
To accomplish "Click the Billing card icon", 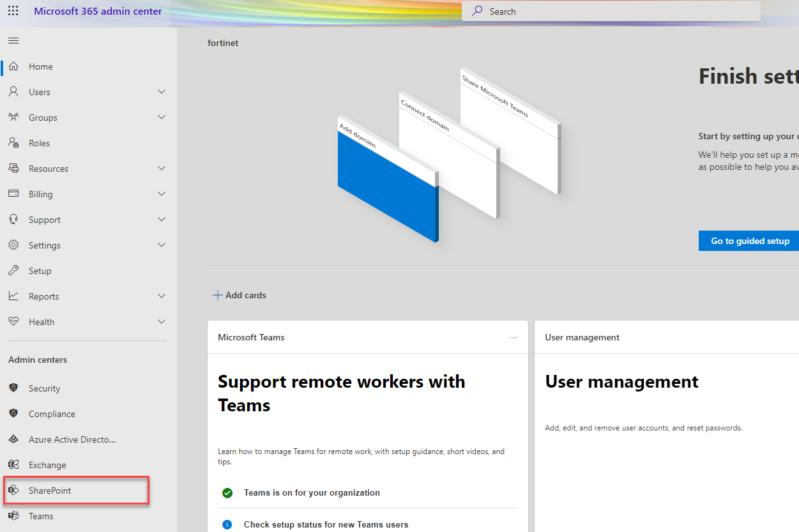I will click(x=13, y=194).
